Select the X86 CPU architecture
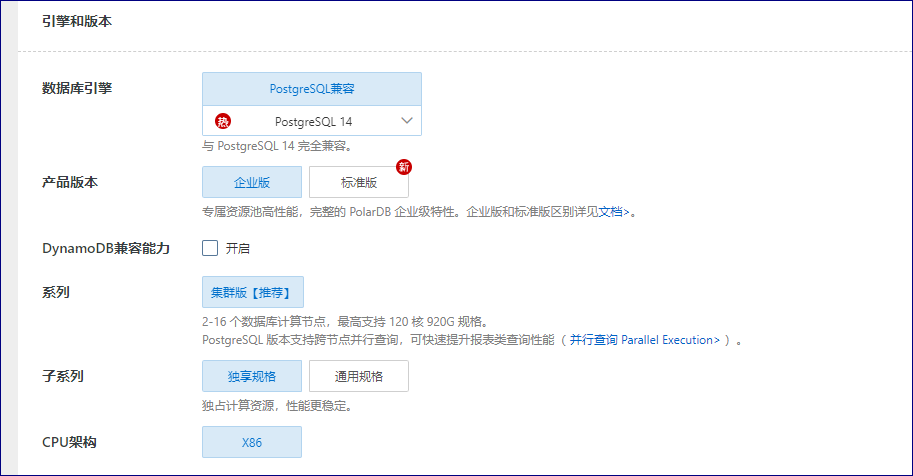The width and height of the screenshot is (913, 476). (252, 442)
